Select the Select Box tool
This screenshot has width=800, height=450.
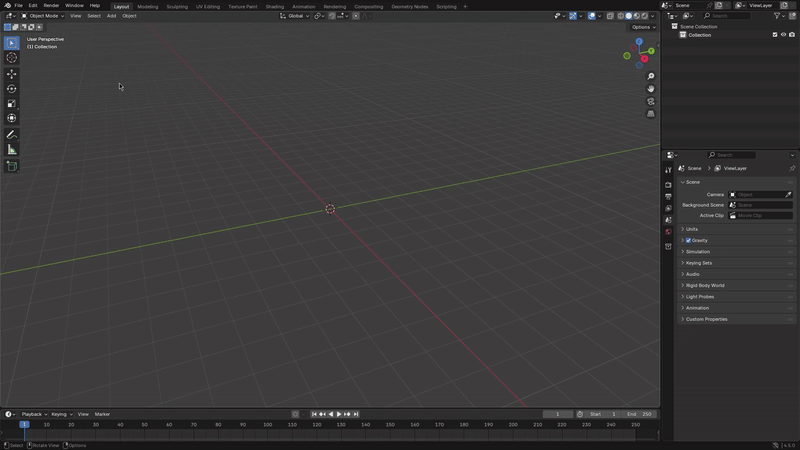coord(11,43)
